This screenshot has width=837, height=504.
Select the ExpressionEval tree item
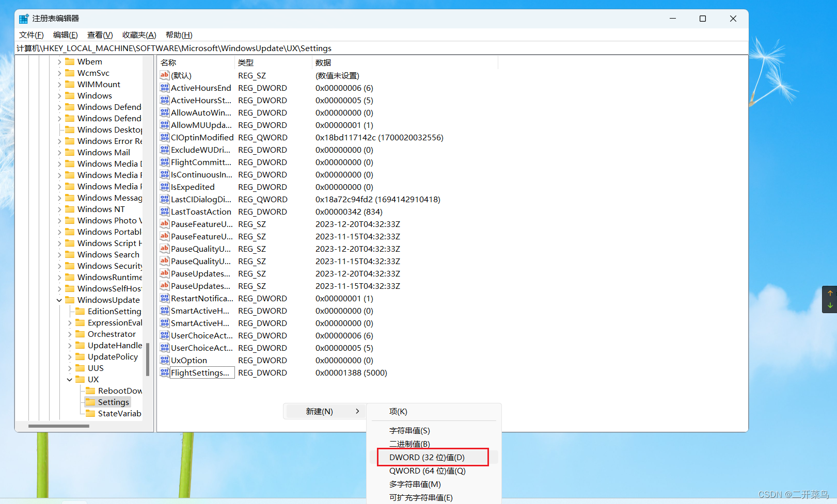coord(115,322)
